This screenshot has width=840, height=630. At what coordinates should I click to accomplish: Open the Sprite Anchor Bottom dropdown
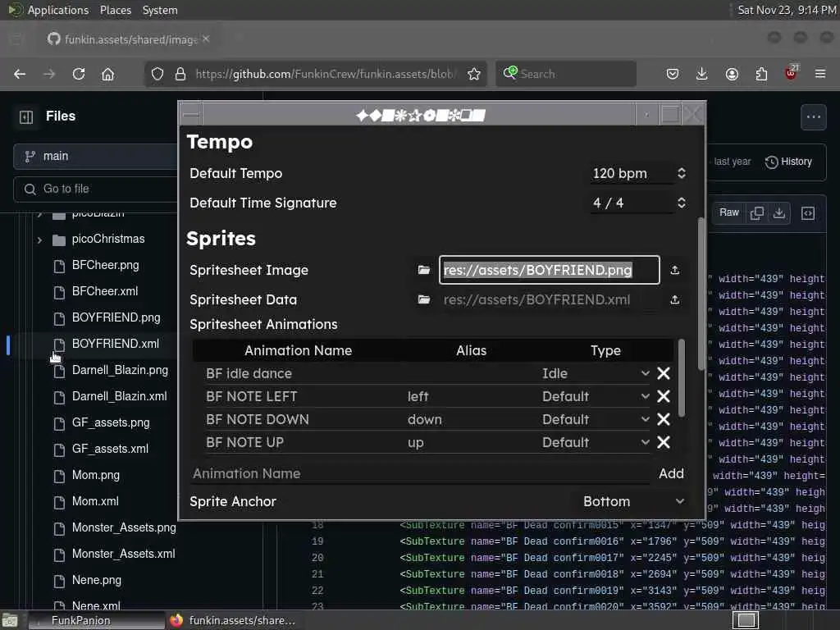(x=634, y=501)
